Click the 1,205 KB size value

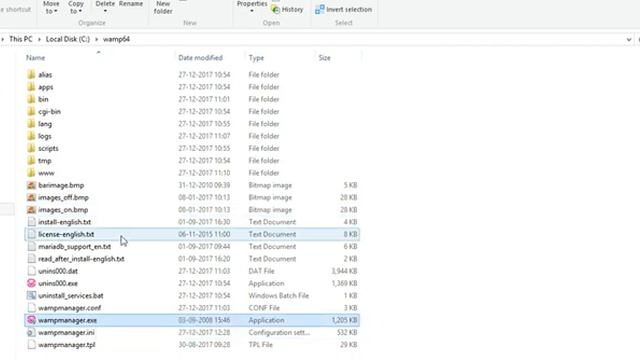pyautogui.click(x=344, y=320)
